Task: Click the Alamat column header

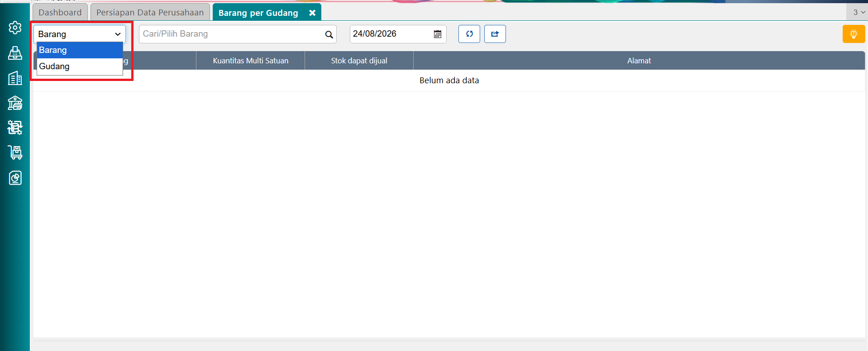Action: tap(639, 61)
